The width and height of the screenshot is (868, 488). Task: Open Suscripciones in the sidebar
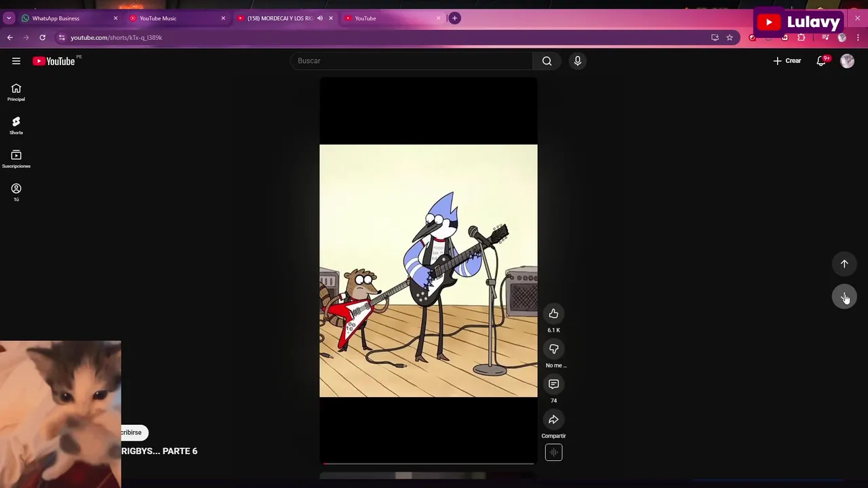point(16,159)
